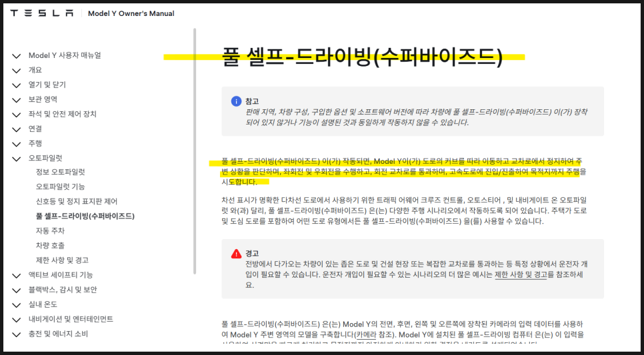The image size is (644, 355).
Task: Expand chevron next to 액티브 세이프티 기능
Action: [x=17, y=276]
